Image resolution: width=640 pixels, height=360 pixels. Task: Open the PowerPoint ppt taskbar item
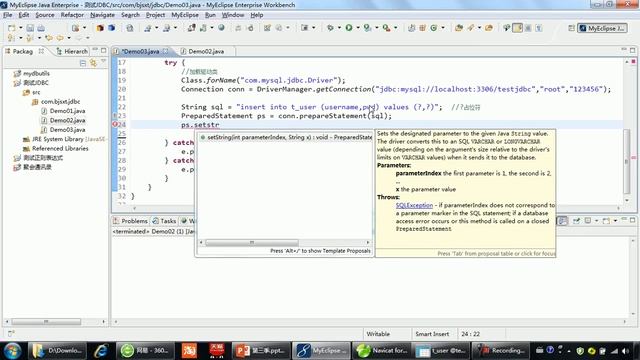pyautogui.click(x=260, y=351)
